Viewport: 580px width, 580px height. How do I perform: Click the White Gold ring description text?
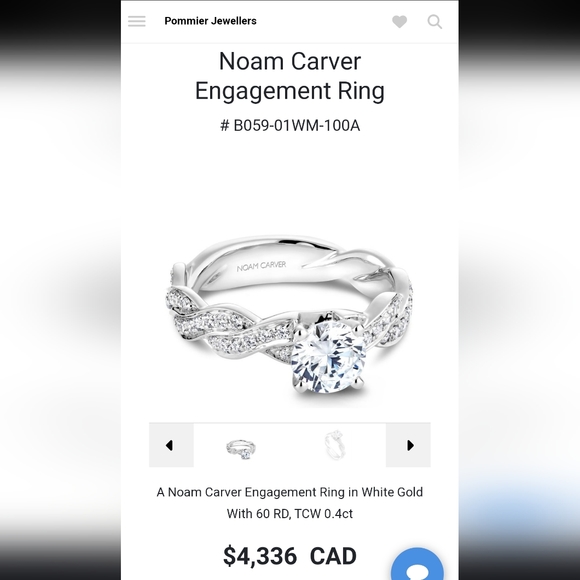pos(290,503)
